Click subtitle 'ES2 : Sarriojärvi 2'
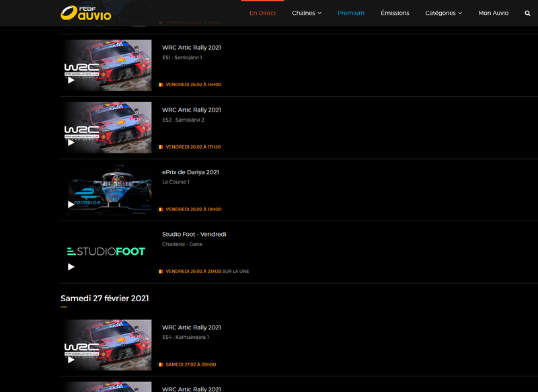538x392 pixels. click(183, 120)
